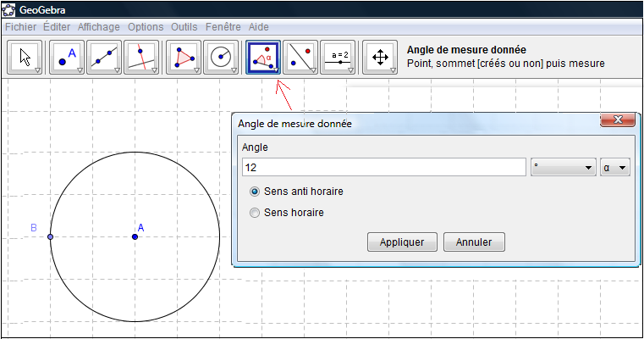This screenshot has width=644, height=339.
Task: Select the Reflect about line tool
Action: pos(300,57)
